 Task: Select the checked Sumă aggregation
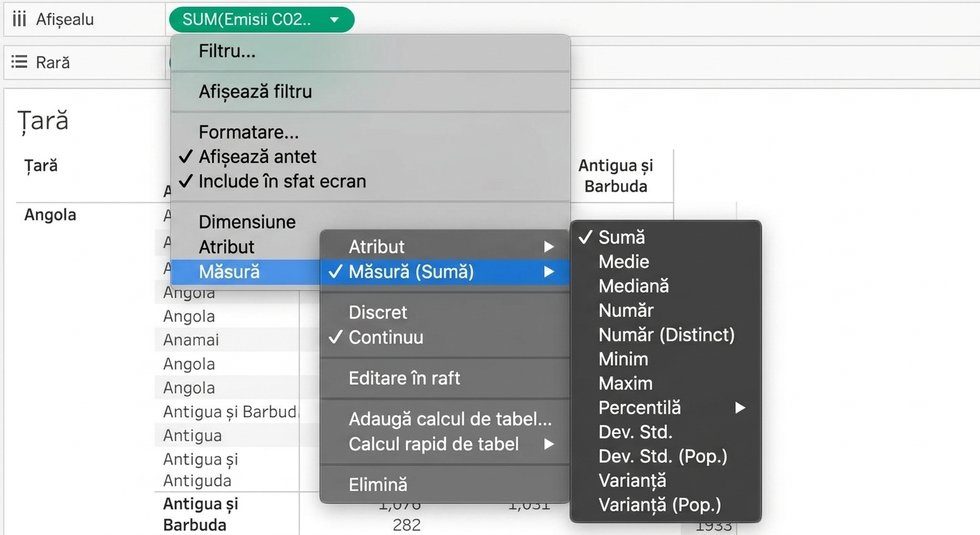[665, 238]
